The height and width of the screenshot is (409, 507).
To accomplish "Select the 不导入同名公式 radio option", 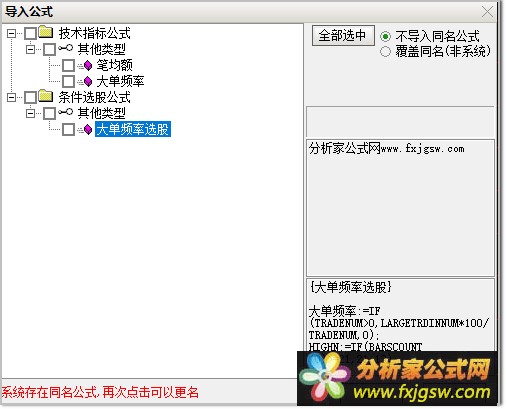I will point(385,36).
